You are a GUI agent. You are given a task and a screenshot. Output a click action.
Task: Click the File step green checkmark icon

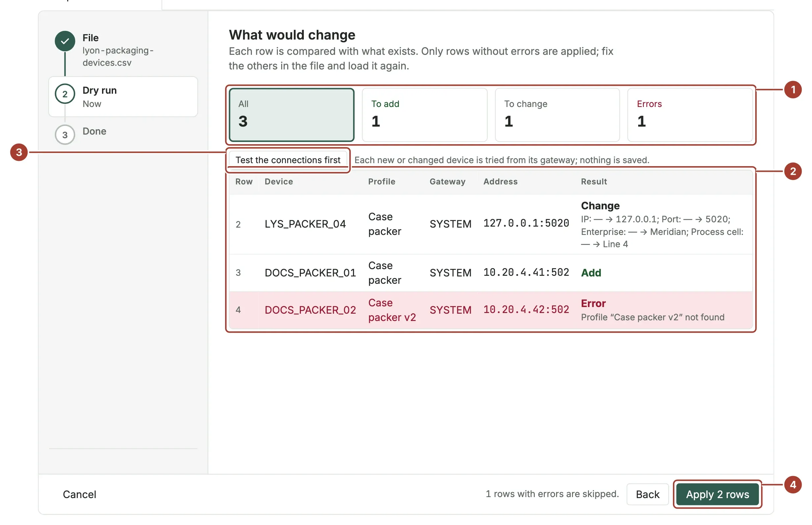point(65,41)
